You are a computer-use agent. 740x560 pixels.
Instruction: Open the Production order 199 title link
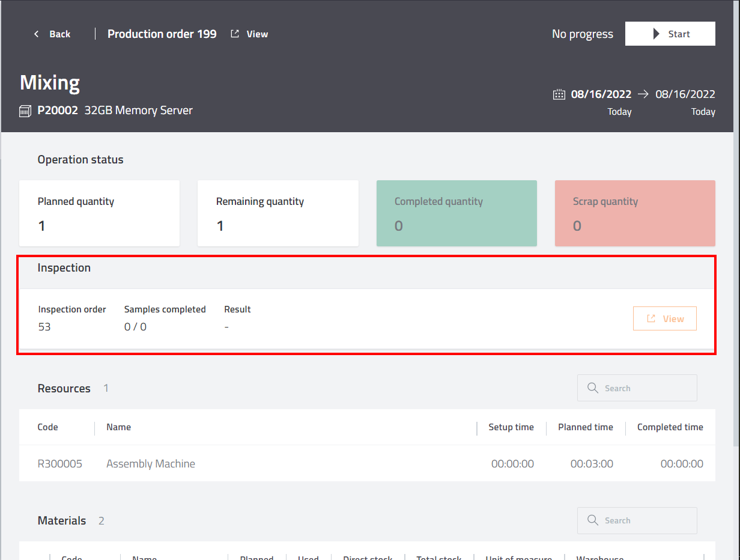click(x=162, y=34)
